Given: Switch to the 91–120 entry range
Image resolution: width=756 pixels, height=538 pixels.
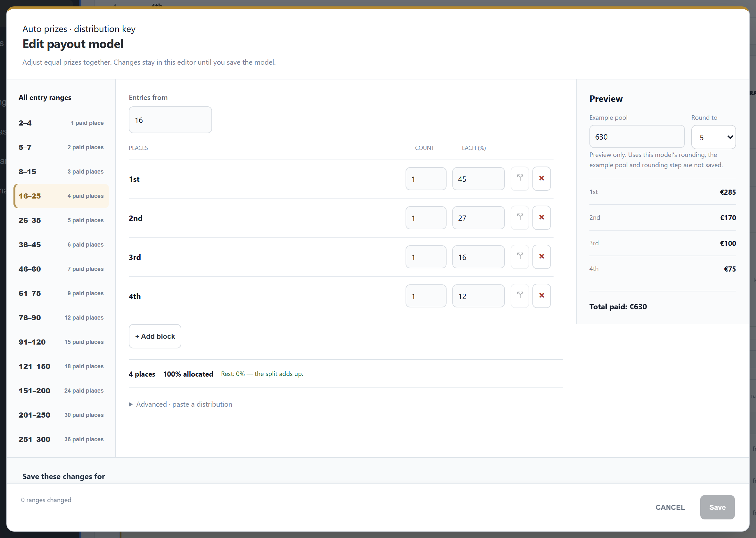Looking at the screenshot, I should (x=61, y=342).
